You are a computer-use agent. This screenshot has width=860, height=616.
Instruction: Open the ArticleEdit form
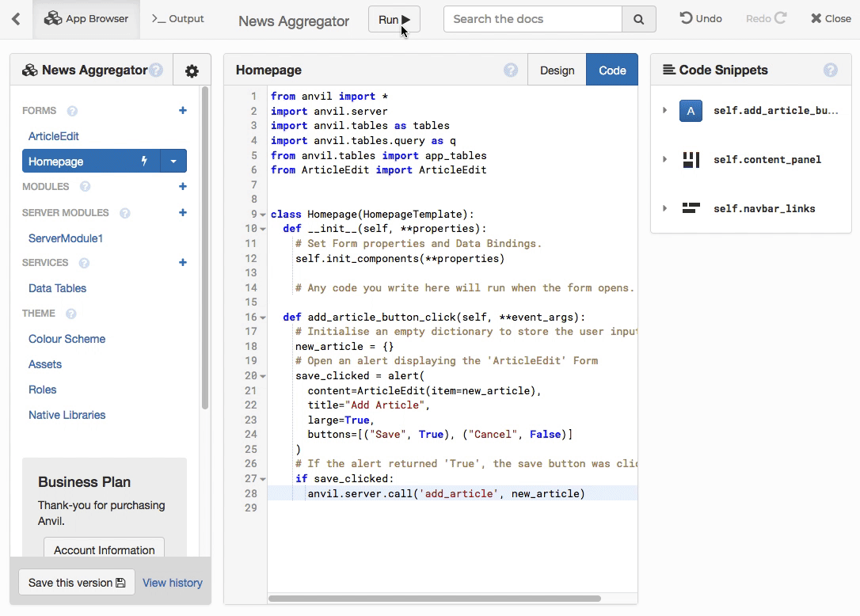pyautogui.click(x=54, y=136)
